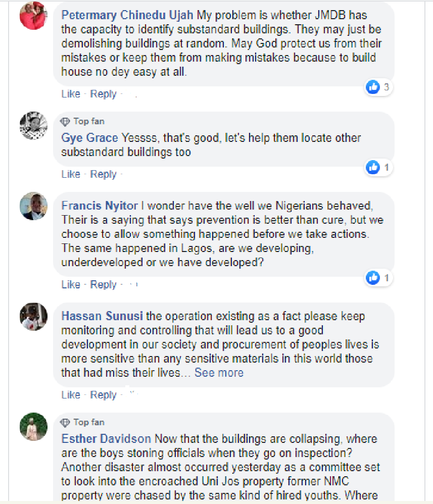Expand Hassan Sunusi's comment with See more
Viewport: 433px width, 504px height.
[x=219, y=373]
